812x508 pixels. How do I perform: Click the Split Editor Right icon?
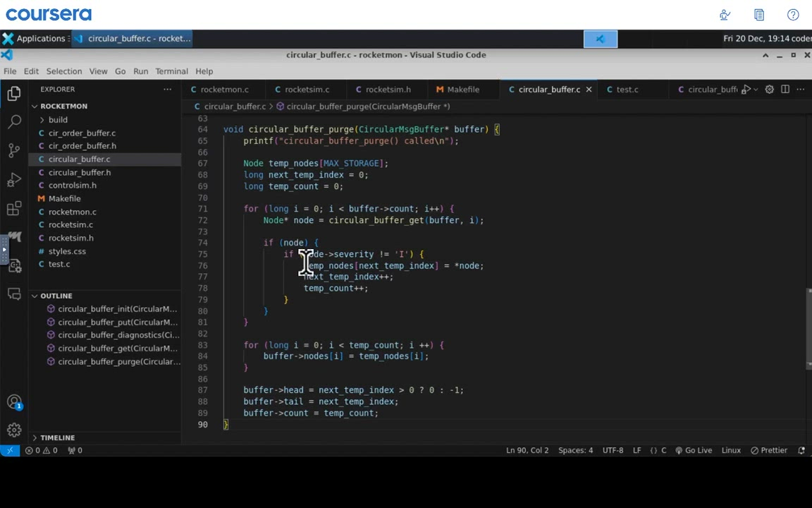point(785,90)
